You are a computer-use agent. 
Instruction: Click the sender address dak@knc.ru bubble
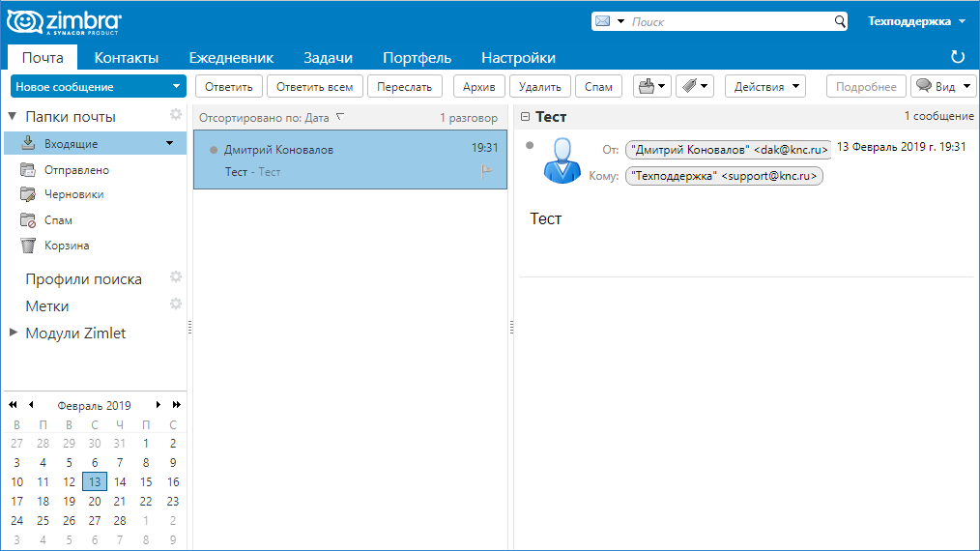pos(729,150)
